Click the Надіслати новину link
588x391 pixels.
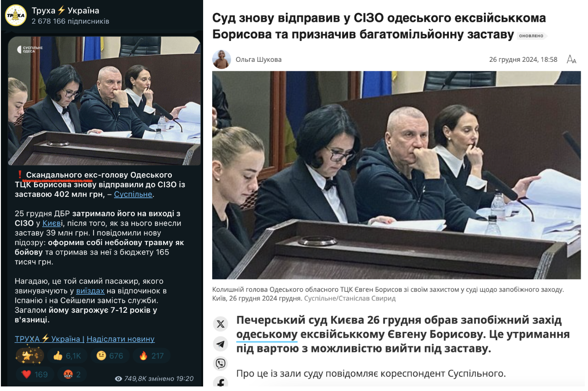(120, 339)
